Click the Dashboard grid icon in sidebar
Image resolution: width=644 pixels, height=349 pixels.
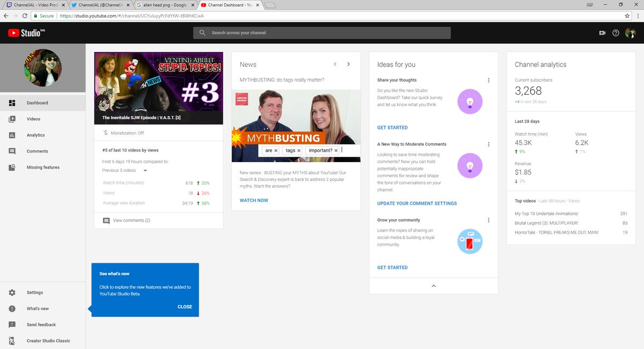pos(12,103)
